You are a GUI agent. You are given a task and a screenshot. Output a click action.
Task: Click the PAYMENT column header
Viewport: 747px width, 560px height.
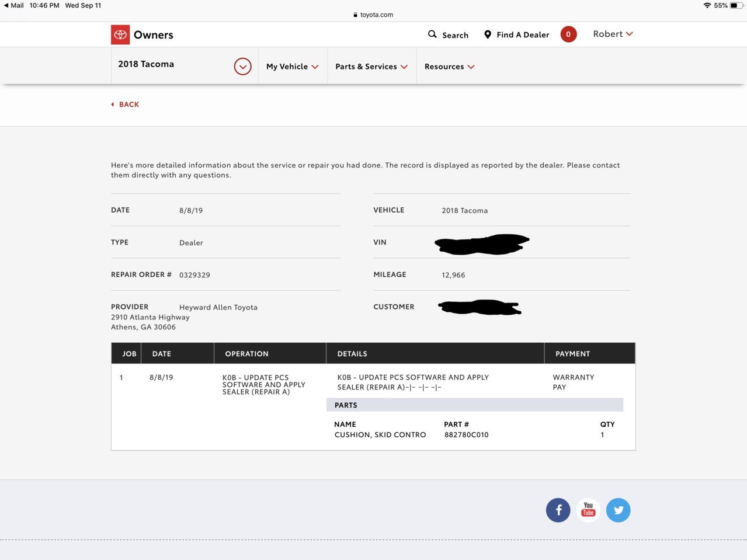click(573, 354)
